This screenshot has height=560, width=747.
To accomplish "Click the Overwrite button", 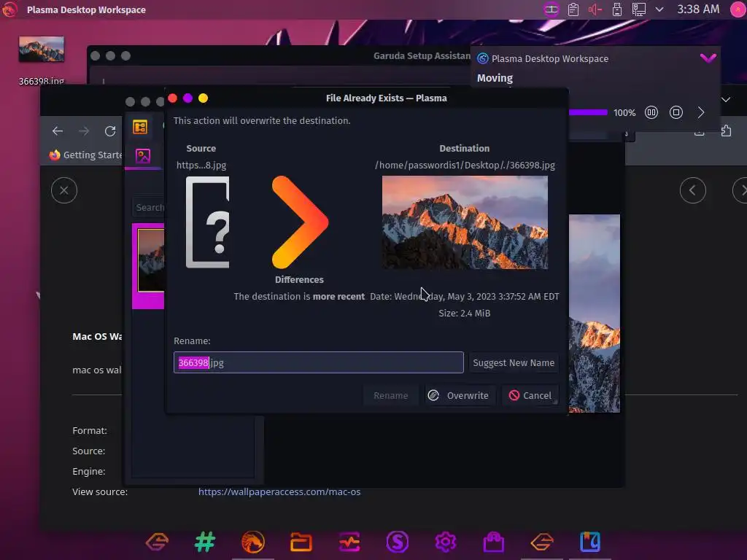I will click(x=459, y=395).
